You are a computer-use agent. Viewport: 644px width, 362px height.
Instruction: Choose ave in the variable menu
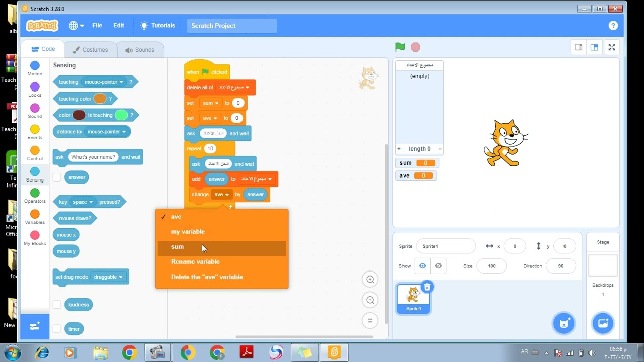click(222, 217)
